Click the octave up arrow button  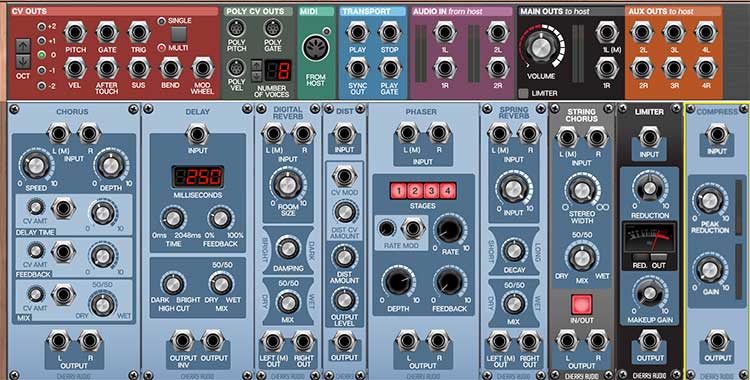23,46
